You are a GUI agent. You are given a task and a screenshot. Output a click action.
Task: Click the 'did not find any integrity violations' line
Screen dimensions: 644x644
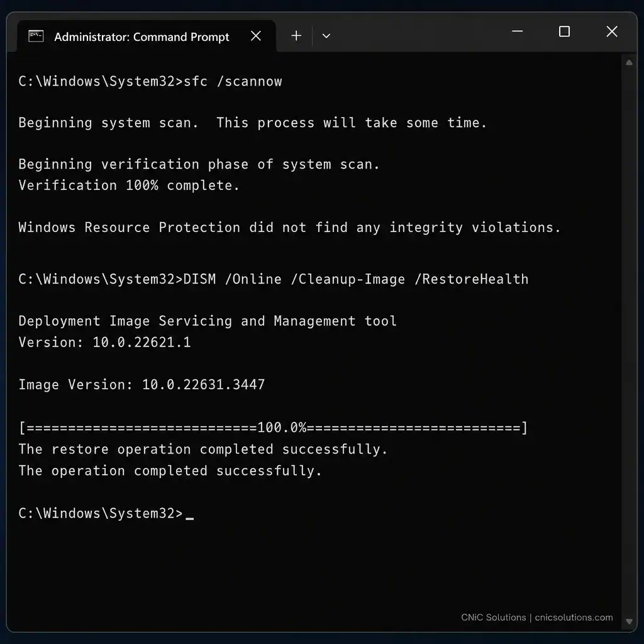[x=289, y=227]
